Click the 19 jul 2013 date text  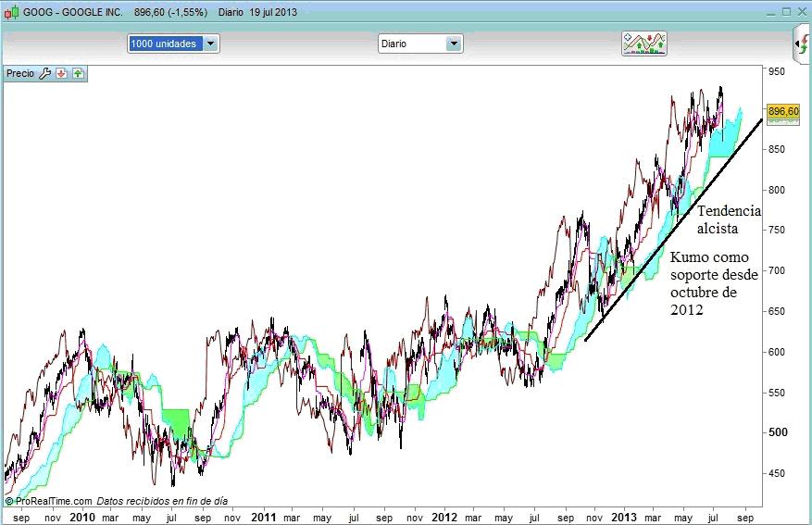pyautogui.click(x=273, y=12)
